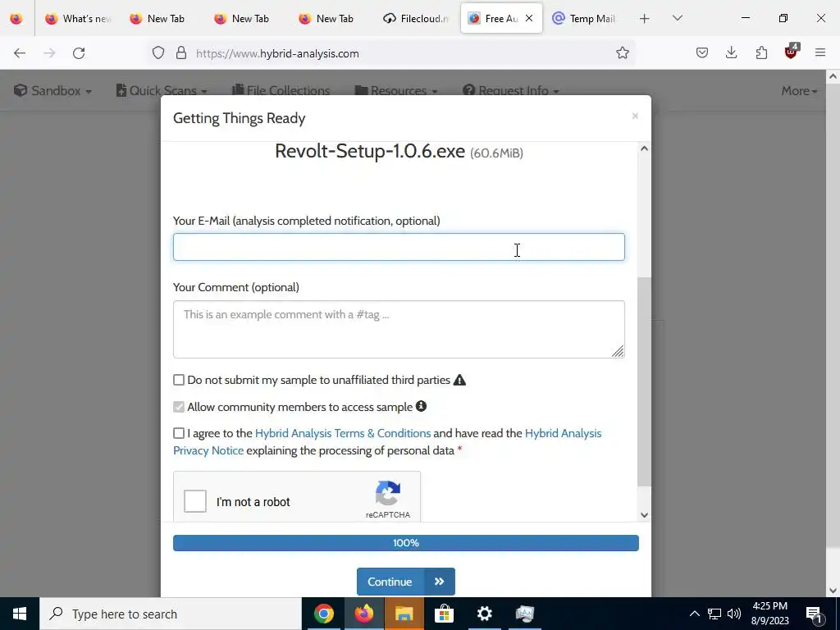
Task: Select the first New Tab tab
Action: [x=158, y=19]
